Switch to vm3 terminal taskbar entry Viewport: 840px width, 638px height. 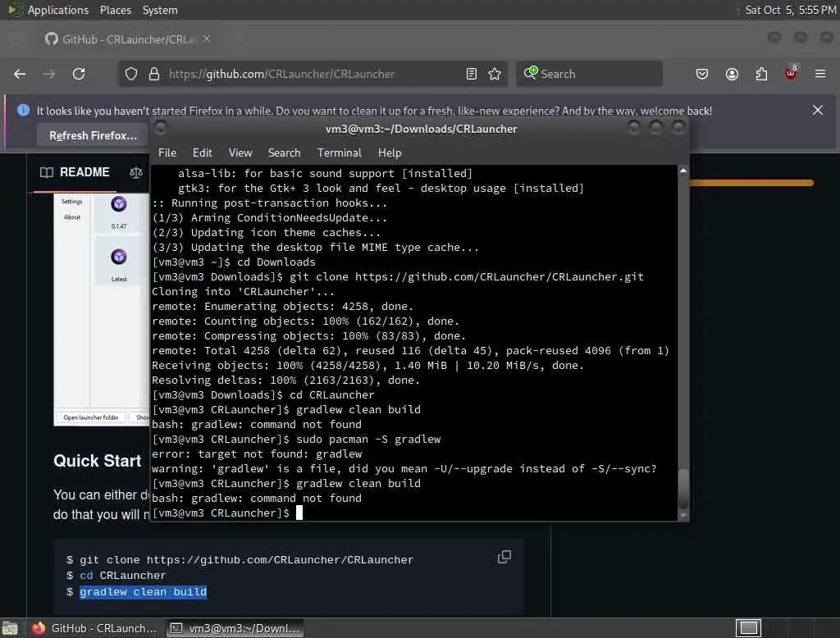235,628
